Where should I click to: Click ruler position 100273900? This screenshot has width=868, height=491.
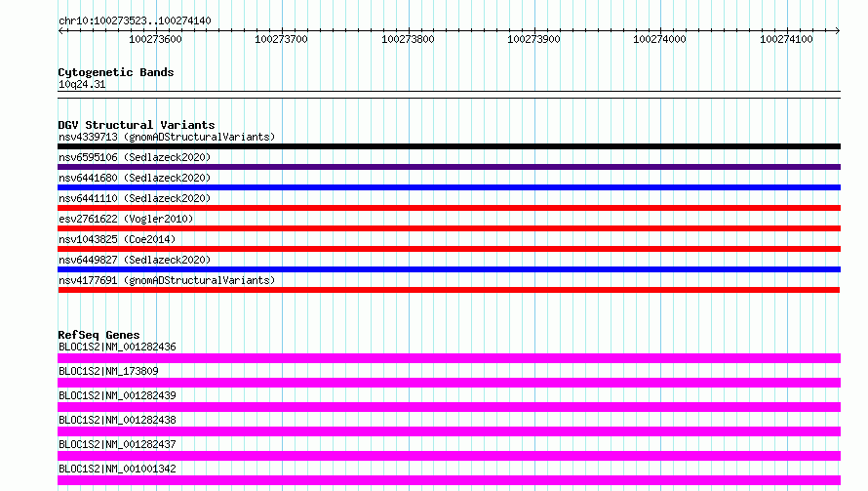pos(533,39)
